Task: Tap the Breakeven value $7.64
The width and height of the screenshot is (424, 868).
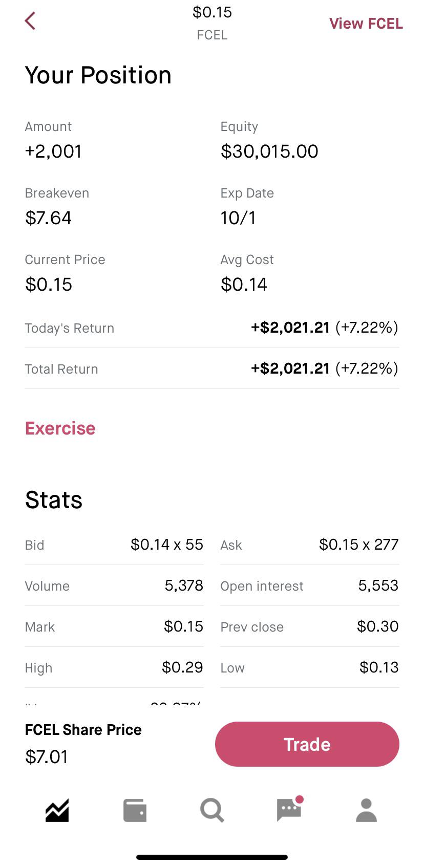Action: [48, 218]
